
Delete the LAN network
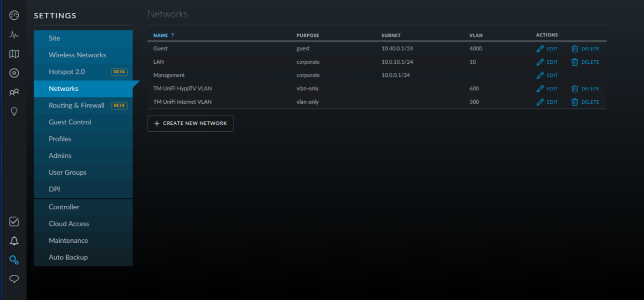(585, 62)
